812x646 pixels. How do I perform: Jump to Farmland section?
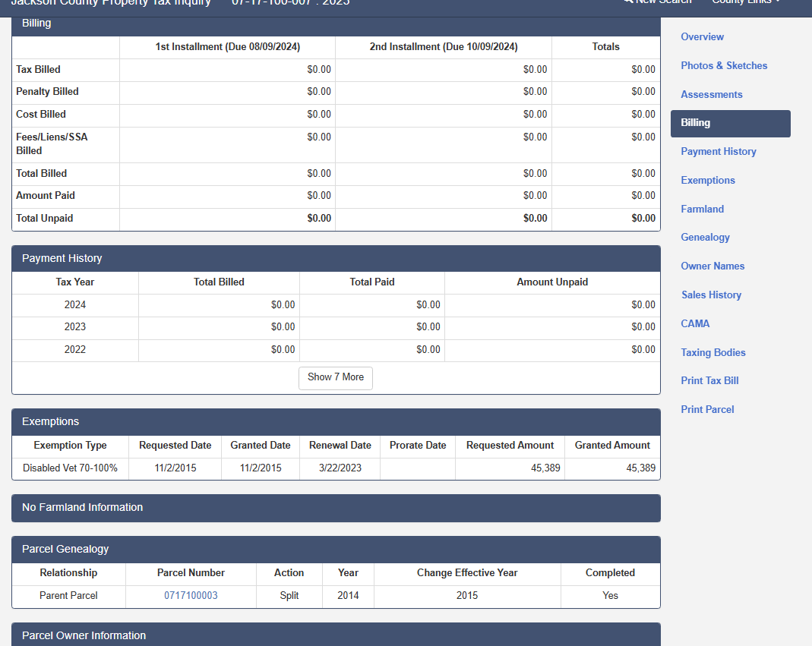click(x=702, y=210)
